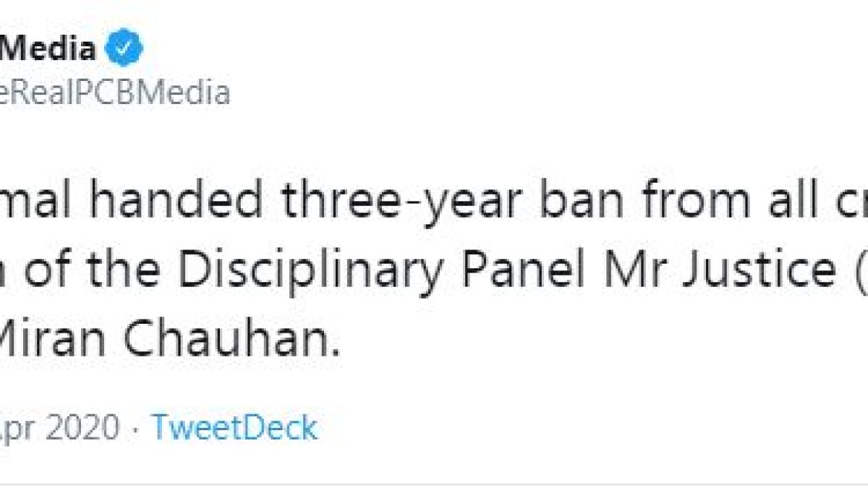Viewport: 868px width, 488px height.
Task: Open the Media account display name
Action: click(x=48, y=49)
